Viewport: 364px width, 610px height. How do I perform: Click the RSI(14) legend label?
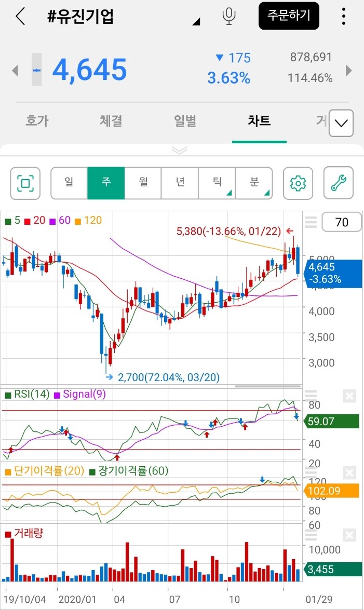[28, 395]
